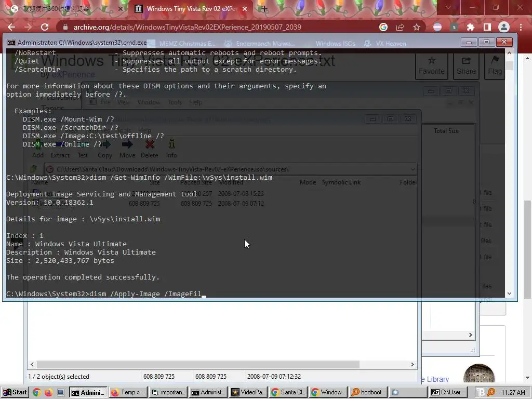Maximize the cmd.exe Administrator window
The width and height of the screenshot is (532, 399).
pos(486,42)
